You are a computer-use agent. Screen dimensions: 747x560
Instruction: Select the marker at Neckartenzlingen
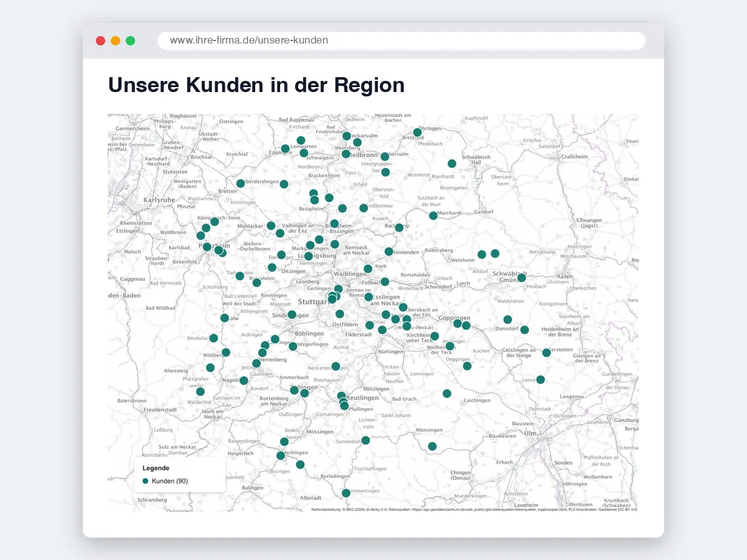pos(336,366)
